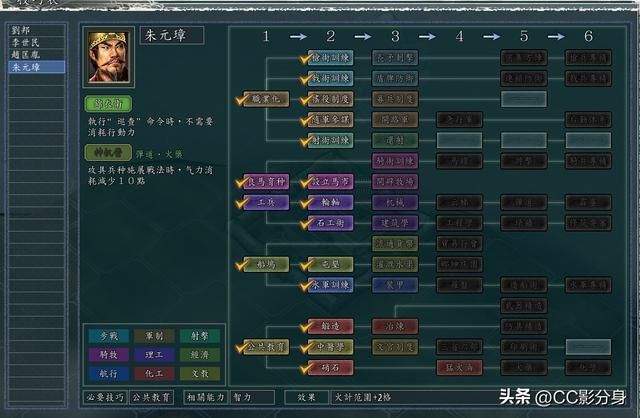The height and width of the screenshot is (418, 640).
Task: Select the 募兵制度 node right of 徭役制度
Action: point(395,99)
